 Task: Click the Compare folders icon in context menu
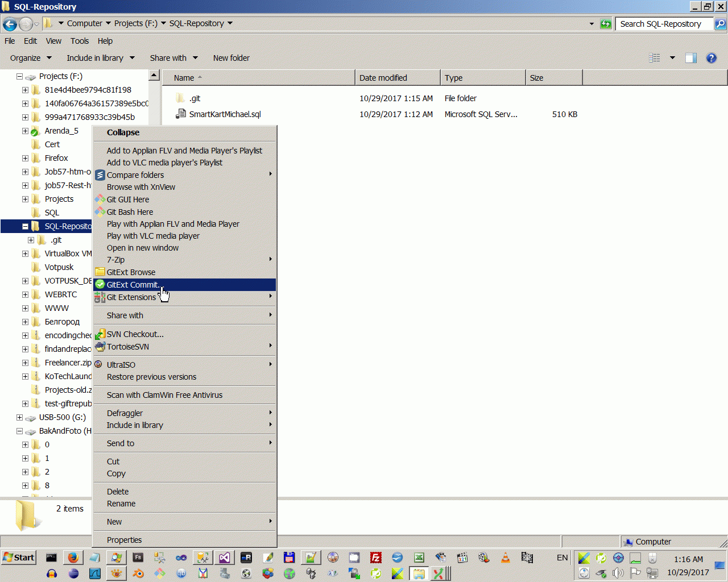[x=100, y=175]
